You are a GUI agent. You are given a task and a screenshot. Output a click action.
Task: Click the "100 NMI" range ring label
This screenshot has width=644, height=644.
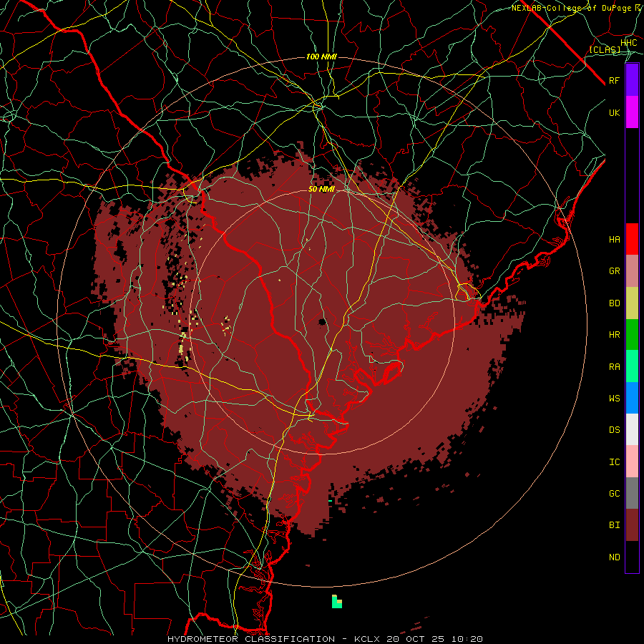click(x=321, y=57)
